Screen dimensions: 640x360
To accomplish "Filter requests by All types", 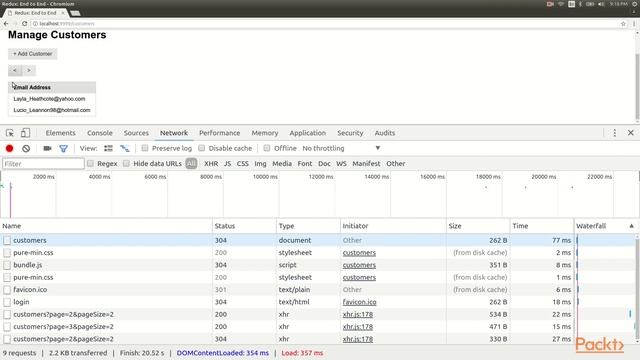I will [191, 164].
